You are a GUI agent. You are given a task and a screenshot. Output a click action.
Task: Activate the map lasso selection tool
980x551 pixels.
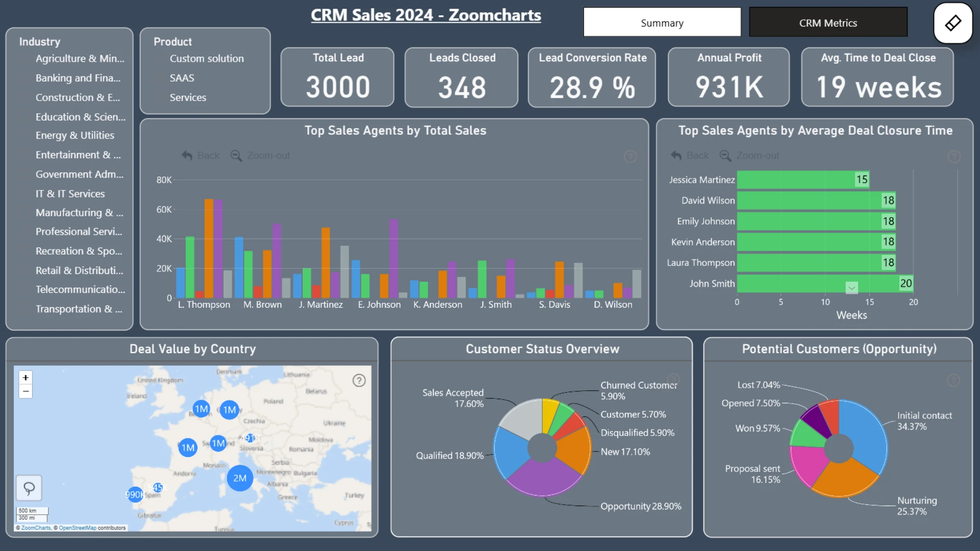pos(29,488)
